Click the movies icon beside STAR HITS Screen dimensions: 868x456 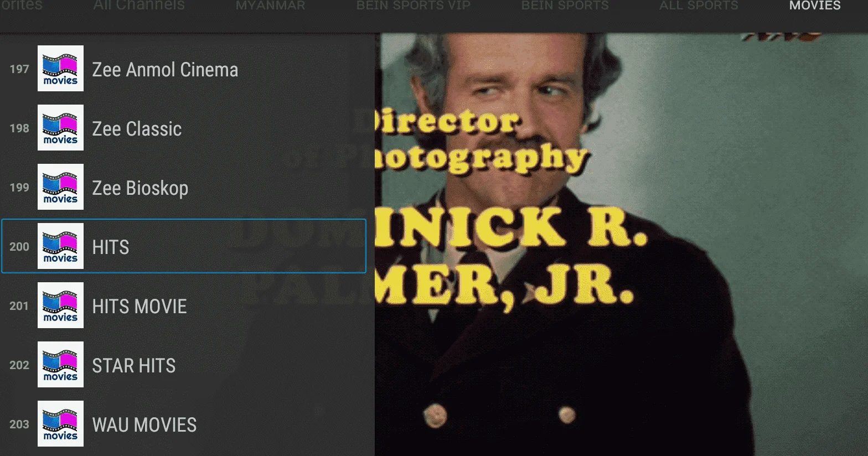[x=60, y=365]
